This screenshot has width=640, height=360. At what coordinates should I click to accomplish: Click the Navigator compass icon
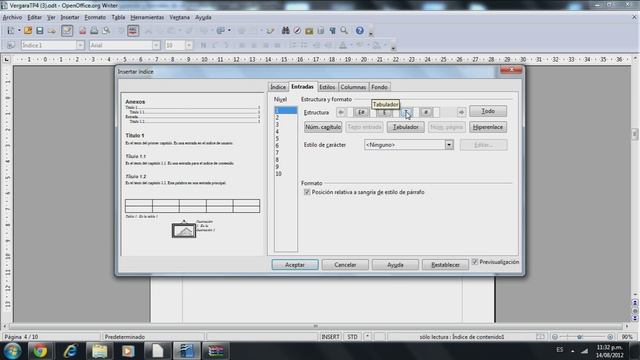297,31
